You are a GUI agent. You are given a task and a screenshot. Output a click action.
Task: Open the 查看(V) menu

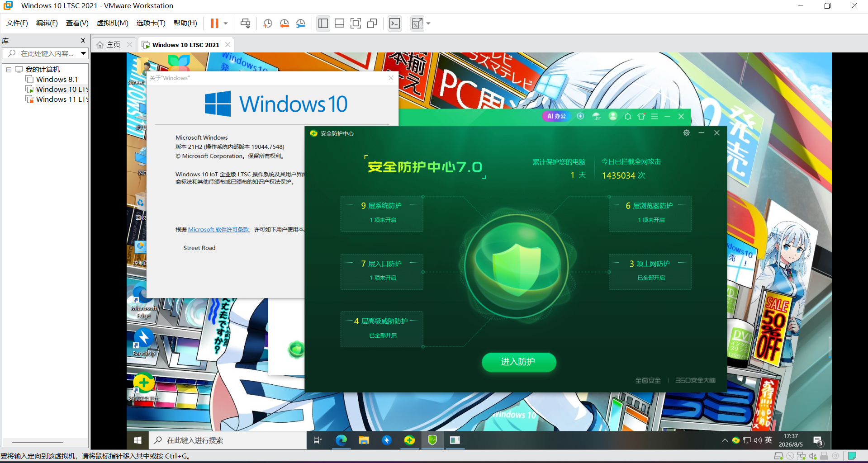[x=77, y=23]
